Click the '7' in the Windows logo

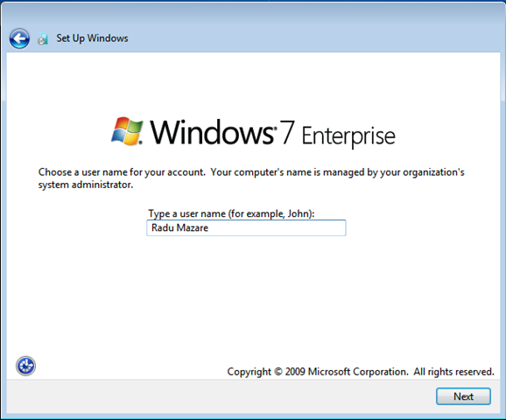pos(287,132)
